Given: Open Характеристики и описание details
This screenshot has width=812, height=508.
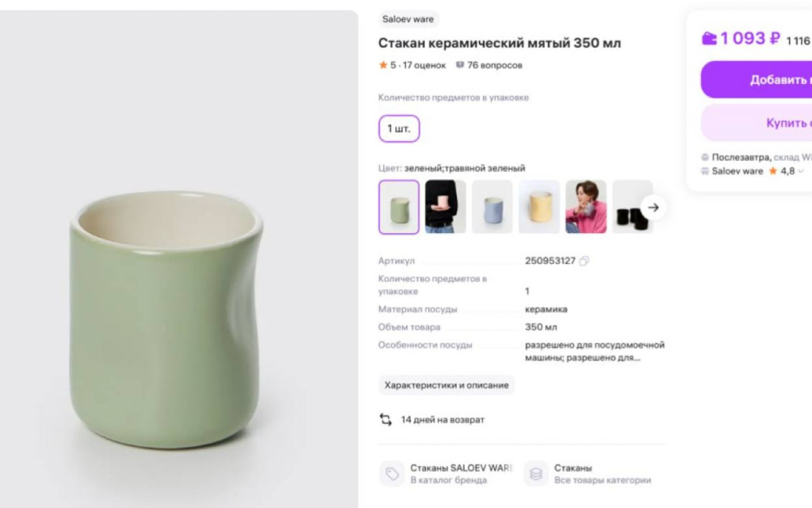Looking at the screenshot, I should tap(446, 385).
